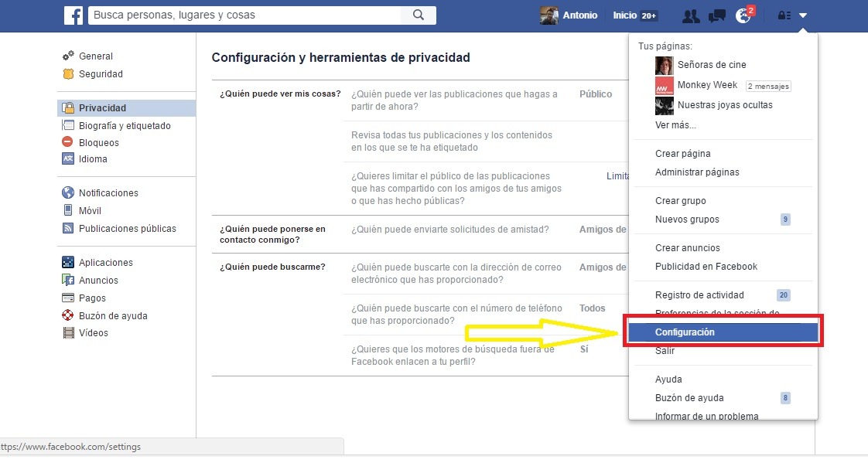Click the Buzón de ayuda lifebuoy icon

click(68, 315)
